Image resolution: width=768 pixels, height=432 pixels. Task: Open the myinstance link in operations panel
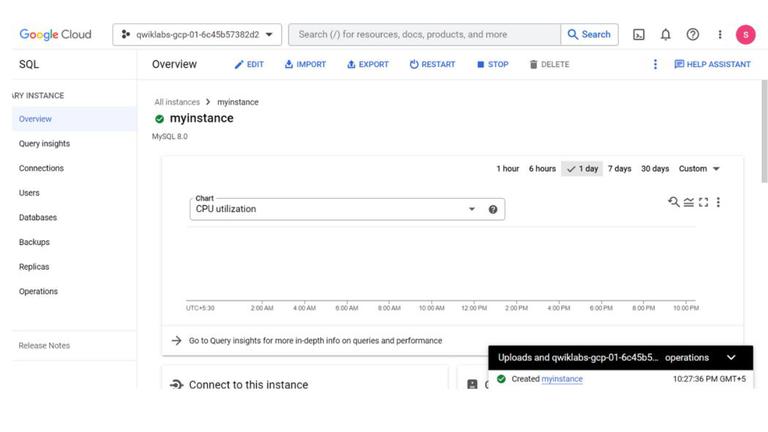(562, 379)
